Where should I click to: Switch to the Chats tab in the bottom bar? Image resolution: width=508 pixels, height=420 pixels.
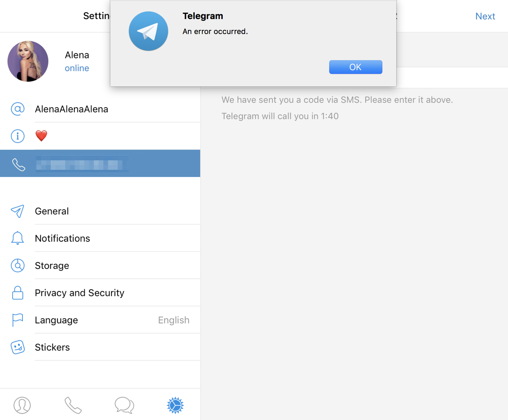(124, 405)
